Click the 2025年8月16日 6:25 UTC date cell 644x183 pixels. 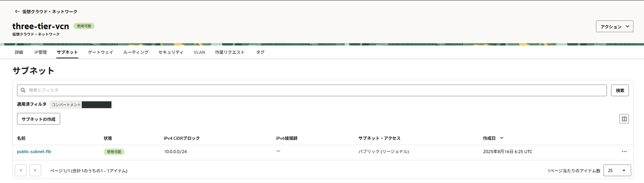507,152
